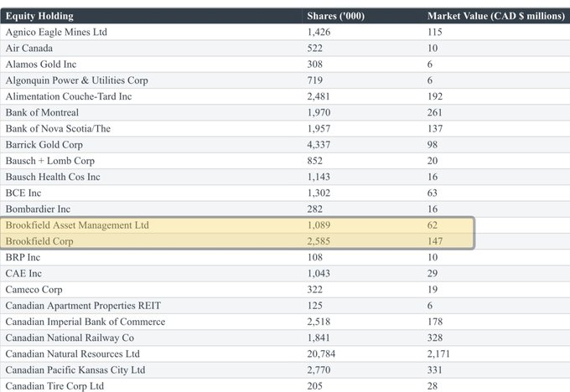Click Canadian National Railway Co
570x392 pixels.
[x=70, y=338]
